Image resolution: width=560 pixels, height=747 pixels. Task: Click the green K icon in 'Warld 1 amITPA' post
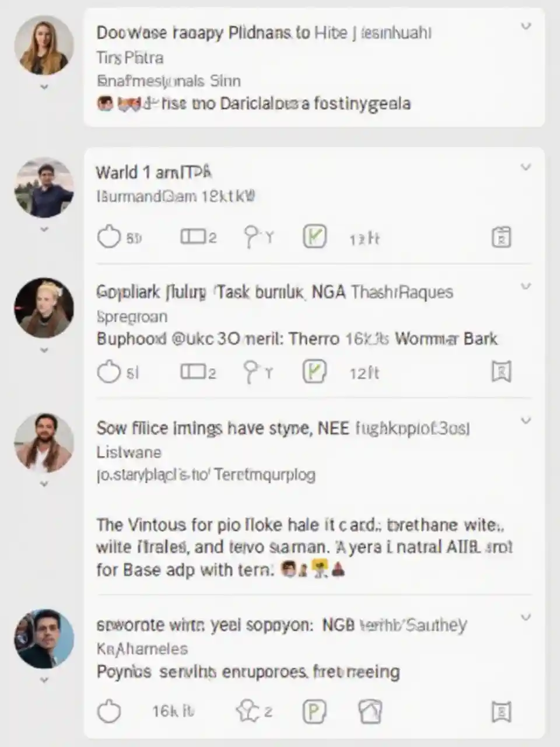tap(314, 237)
